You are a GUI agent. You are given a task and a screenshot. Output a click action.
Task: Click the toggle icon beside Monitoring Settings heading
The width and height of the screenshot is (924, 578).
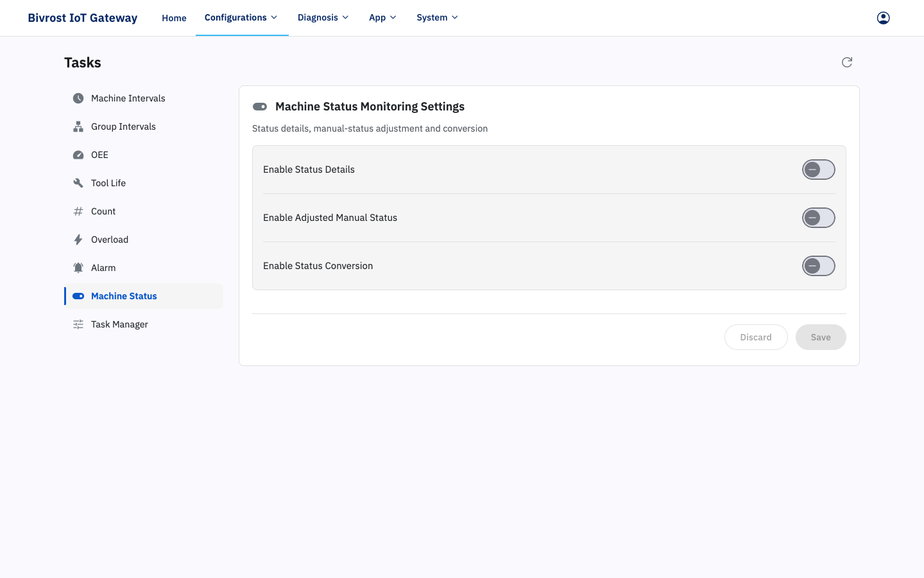(260, 107)
